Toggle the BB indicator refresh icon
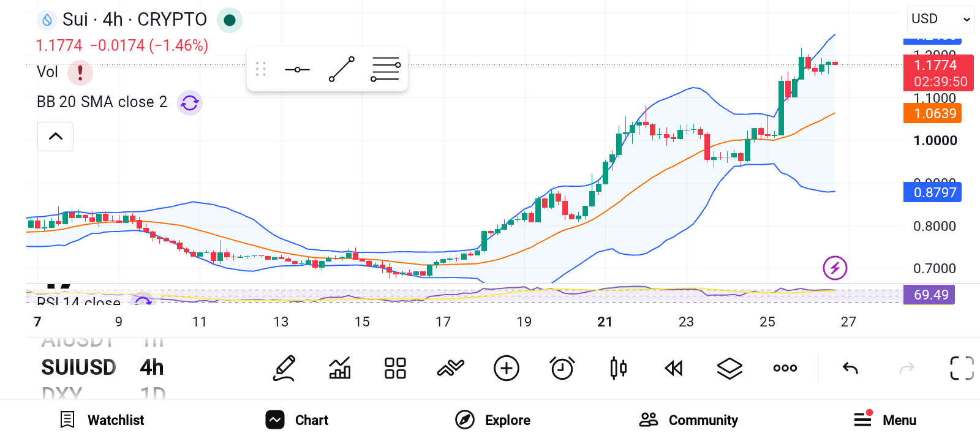The width and height of the screenshot is (980, 441). click(190, 103)
